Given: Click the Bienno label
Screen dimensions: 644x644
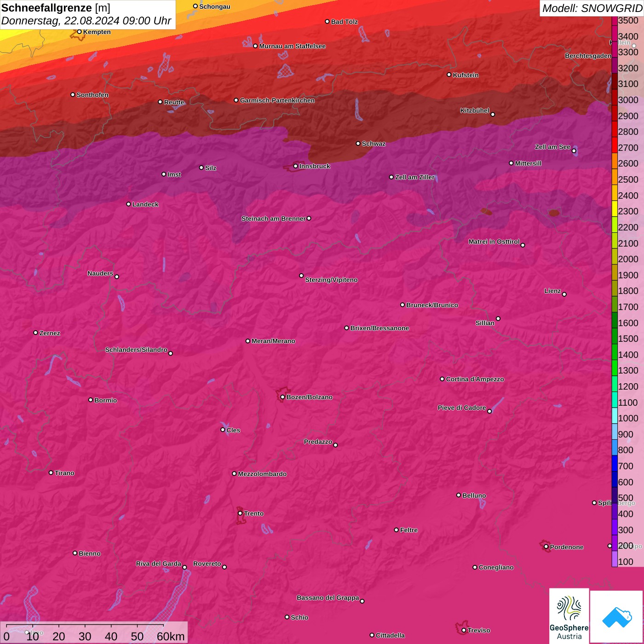Looking at the screenshot, I should pyautogui.click(x=90, y=553).
